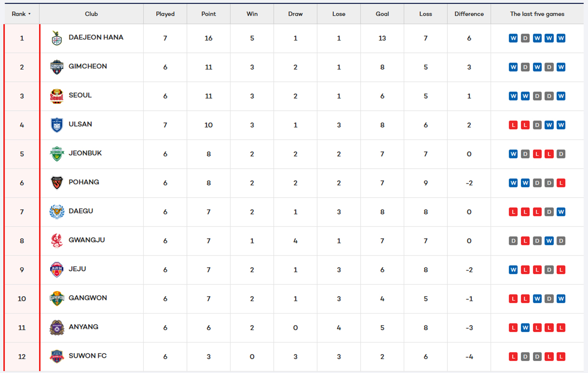The width and height of the screenshot is (588, 373).
Task: Click the Jeonbuk club crest
Action: pyautogui.click(x=57, y=154)
